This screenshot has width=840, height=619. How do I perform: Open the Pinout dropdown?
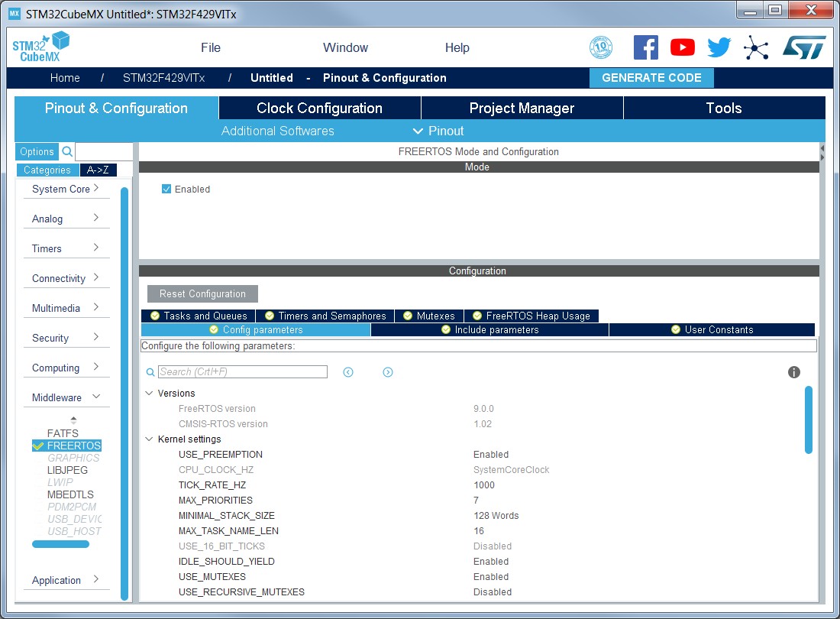pos(438,131)
